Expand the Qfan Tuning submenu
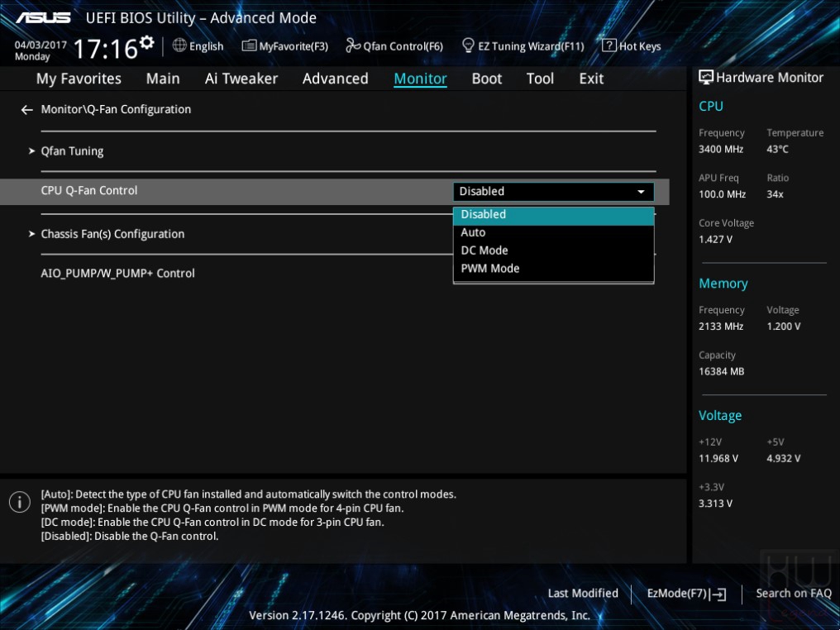Viewport: 840px width, 630px height. (72, 151)
